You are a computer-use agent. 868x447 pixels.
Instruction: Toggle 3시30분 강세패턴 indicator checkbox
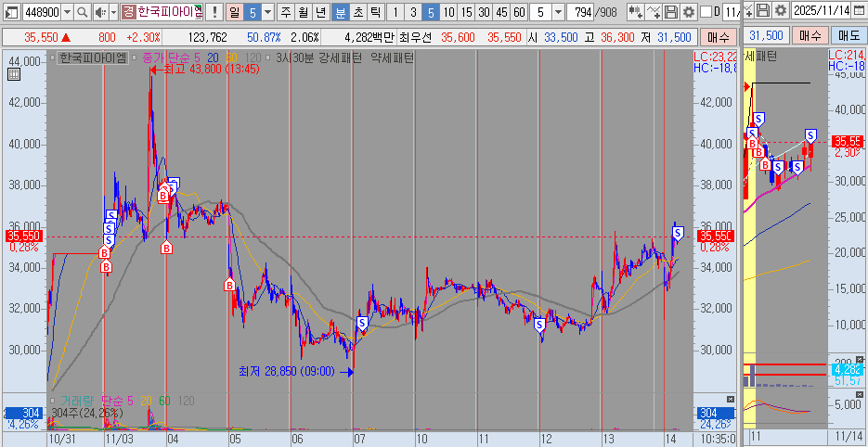coord(268,57)
